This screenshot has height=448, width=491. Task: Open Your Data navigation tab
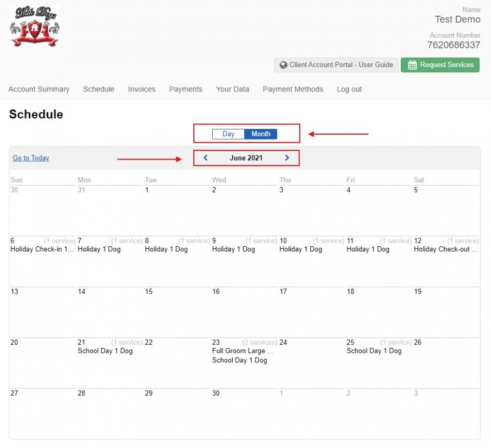click(x=232, y=89)
